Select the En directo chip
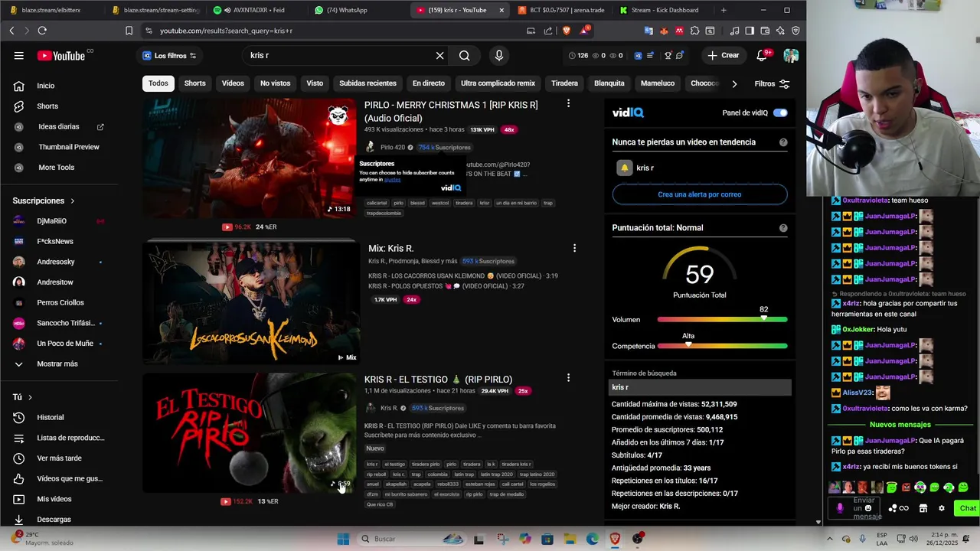 (428, 83)
